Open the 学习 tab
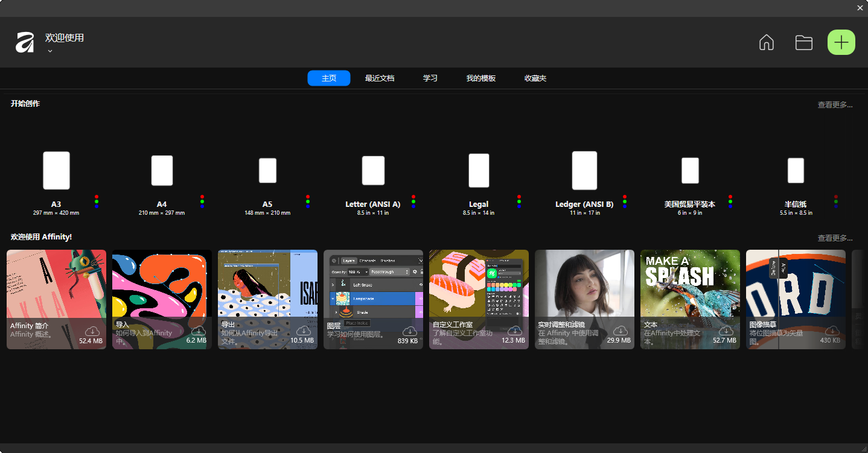This screenshot has width=868, height=453. [430, 78]
